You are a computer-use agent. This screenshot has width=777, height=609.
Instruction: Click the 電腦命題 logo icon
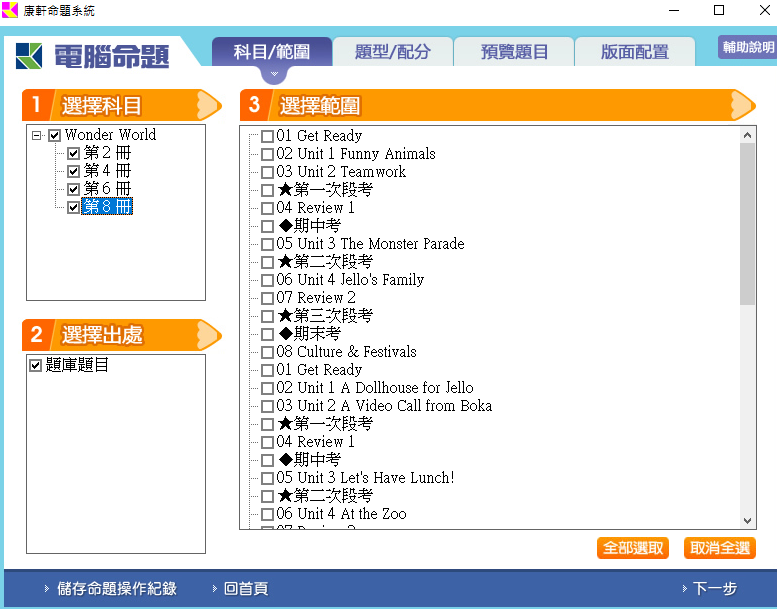pos(29,56)
